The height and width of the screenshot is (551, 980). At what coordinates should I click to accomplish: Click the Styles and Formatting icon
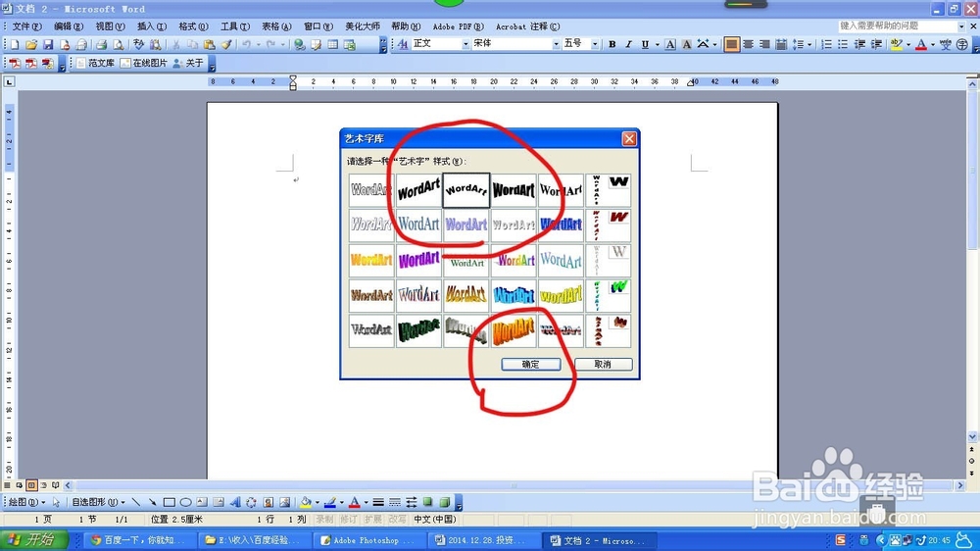tap(403, 44)
